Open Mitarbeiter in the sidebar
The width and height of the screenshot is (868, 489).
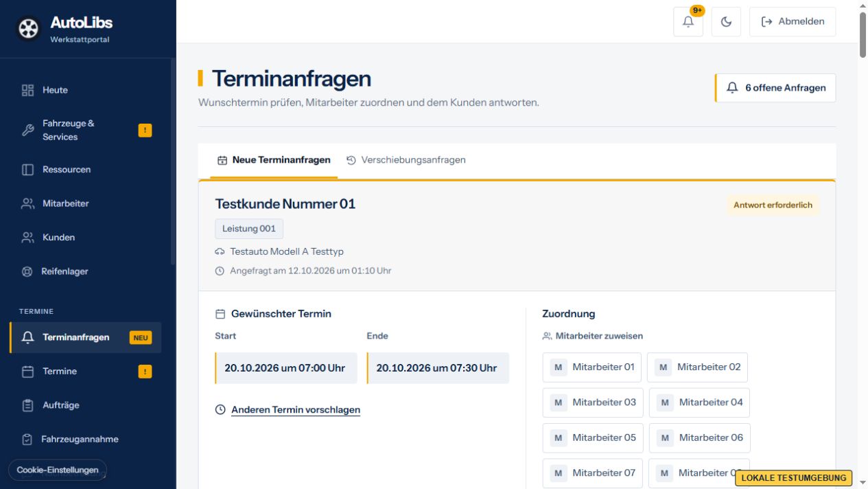pyautogui.click(x=85, y=203)
